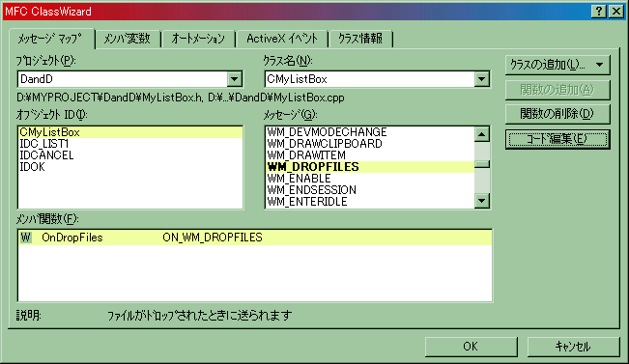
Task: Click the 関数の削除(D) button
Action: (558, 114)
